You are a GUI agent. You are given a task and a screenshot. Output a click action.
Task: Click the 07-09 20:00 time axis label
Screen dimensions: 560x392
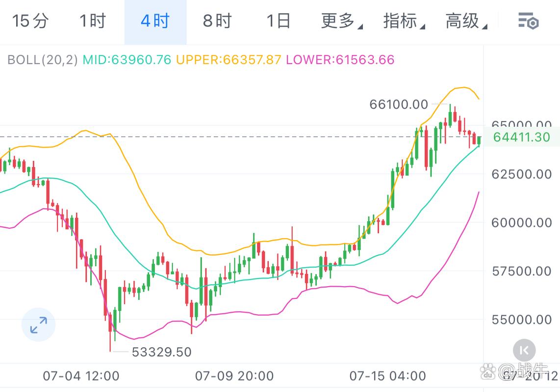(234, 376)
